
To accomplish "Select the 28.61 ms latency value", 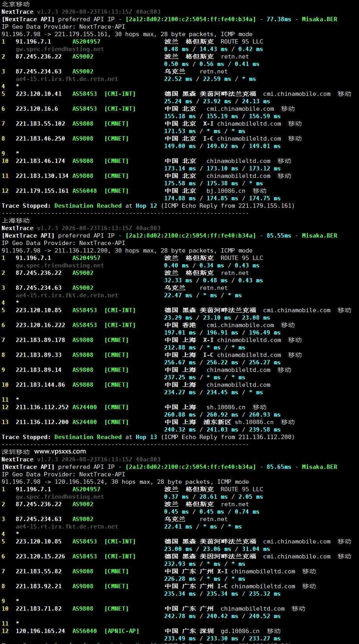I will tap(214, 496).
